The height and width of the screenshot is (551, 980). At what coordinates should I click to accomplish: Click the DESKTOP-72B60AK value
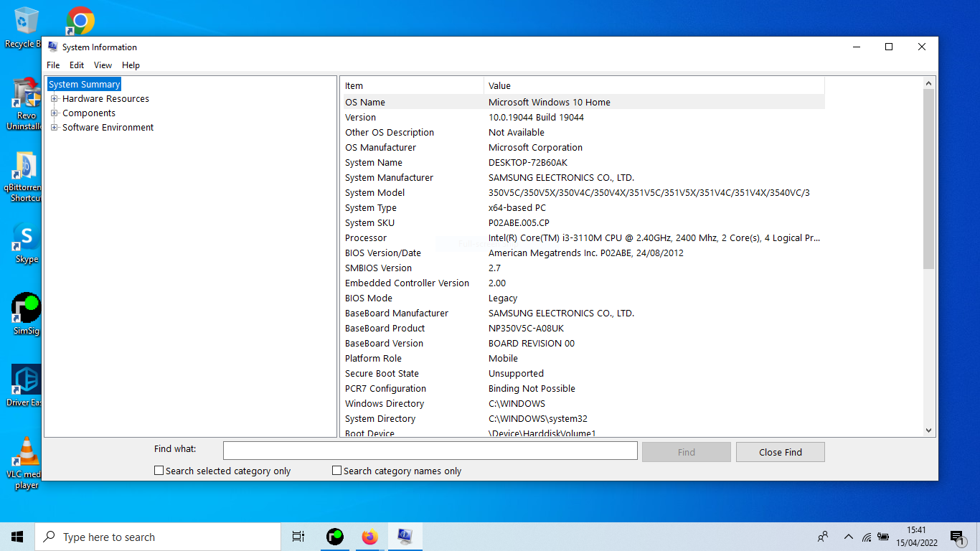(528, 162)
